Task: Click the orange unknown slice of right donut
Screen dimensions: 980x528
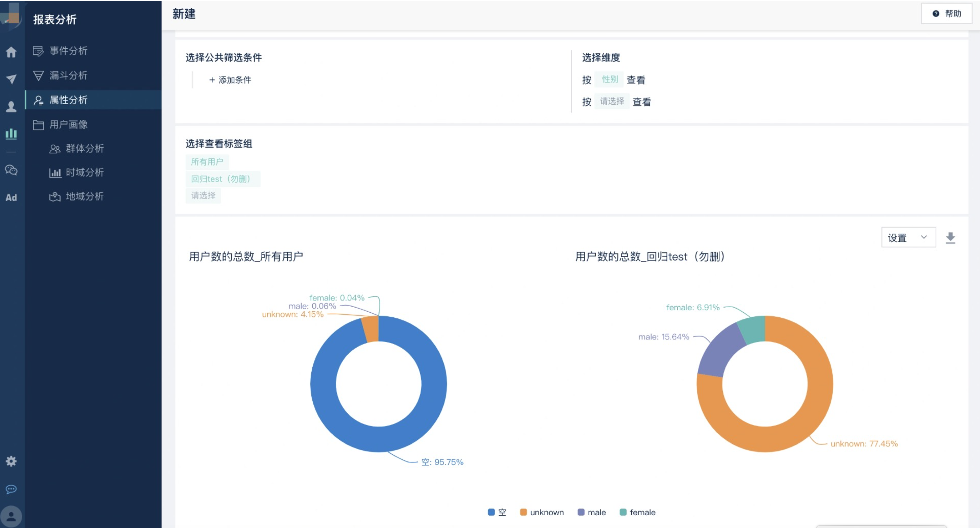Action: point(820,384)
